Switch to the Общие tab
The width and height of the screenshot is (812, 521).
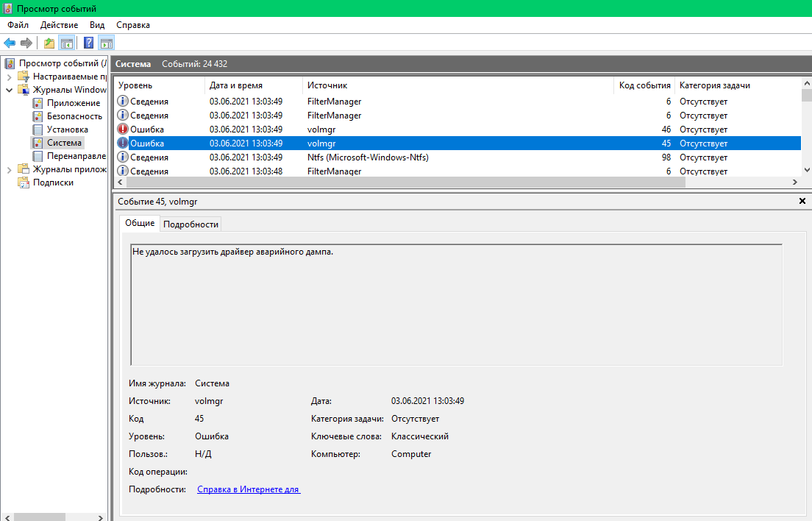click(x=140, y=223)
